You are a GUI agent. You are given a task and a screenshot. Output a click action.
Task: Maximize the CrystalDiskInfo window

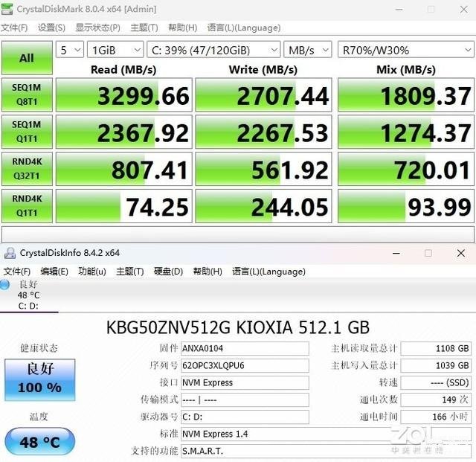pos(428,253)
